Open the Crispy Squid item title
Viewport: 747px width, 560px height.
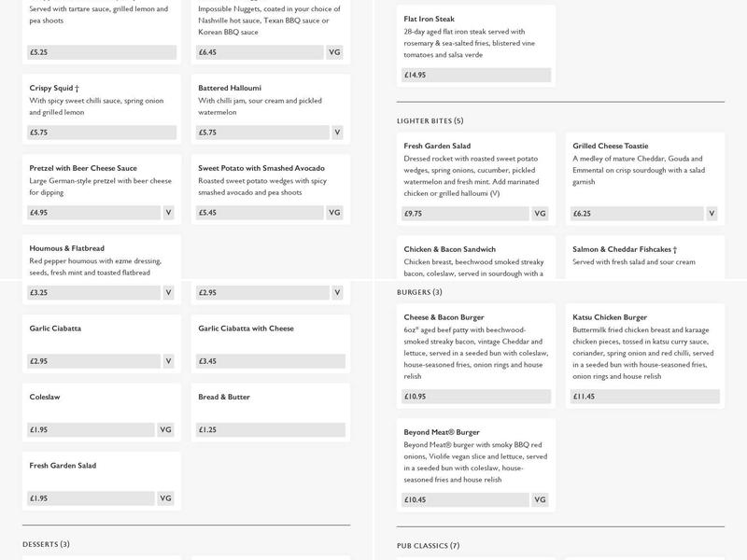pos(54,88)
